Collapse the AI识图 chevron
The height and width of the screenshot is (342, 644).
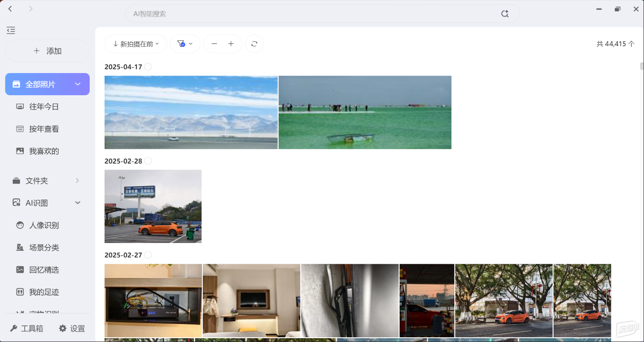pos(78,203)
